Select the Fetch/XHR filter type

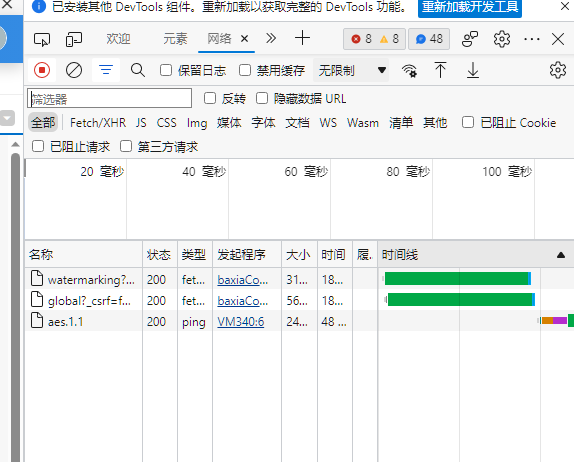(x=98, y=123)
